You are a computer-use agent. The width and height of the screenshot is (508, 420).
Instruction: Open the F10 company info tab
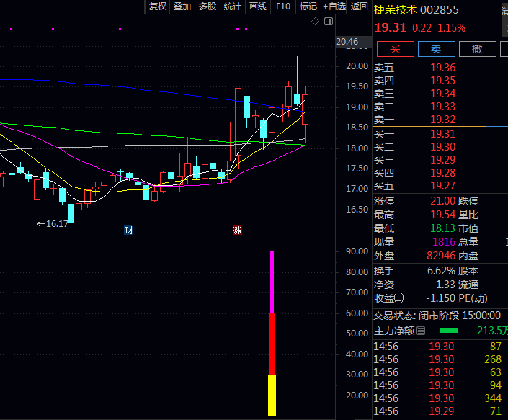pyautogui.click(x=283, y=6)
